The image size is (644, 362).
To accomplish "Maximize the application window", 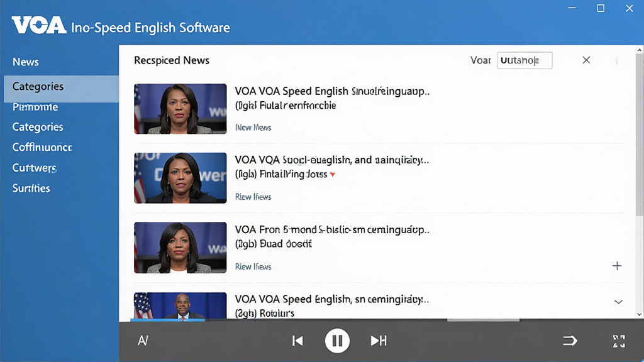I will pyautogui.click(x=601, y=8).
